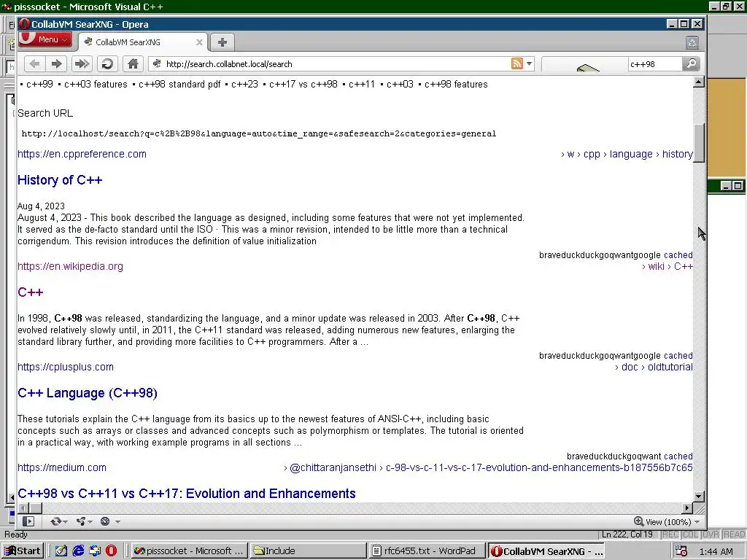The width and height of the screenshot is (747, 560).
Task: Click the Opera Turbo icon in status bar
Action: pyautogui.click(x=105, y=521)
